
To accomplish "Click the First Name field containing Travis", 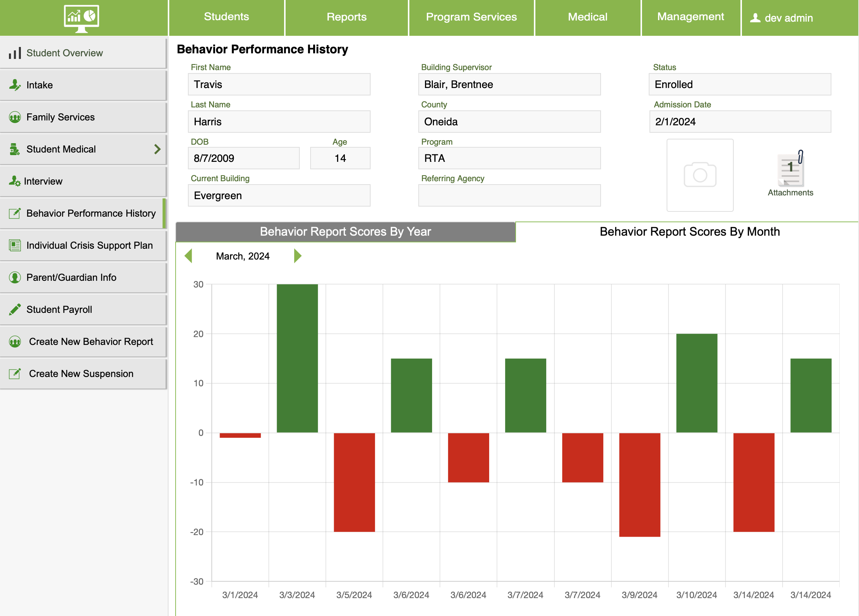I will pos(279,84).
